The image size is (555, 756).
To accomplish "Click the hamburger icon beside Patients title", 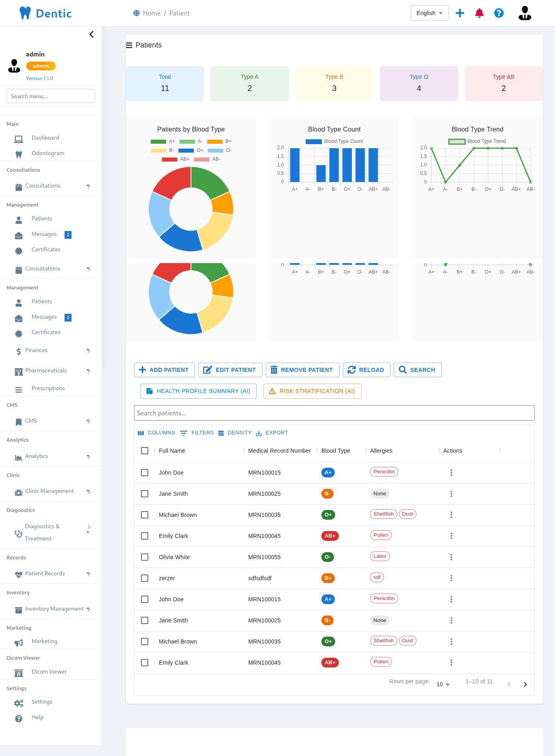I will pos(129,45).
